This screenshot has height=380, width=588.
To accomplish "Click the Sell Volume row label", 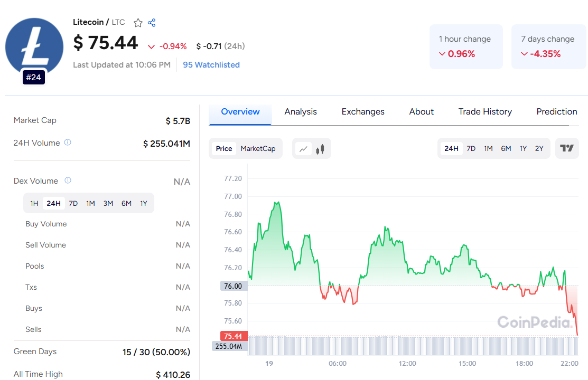I will pyautogui.click(x=46, y=245).
